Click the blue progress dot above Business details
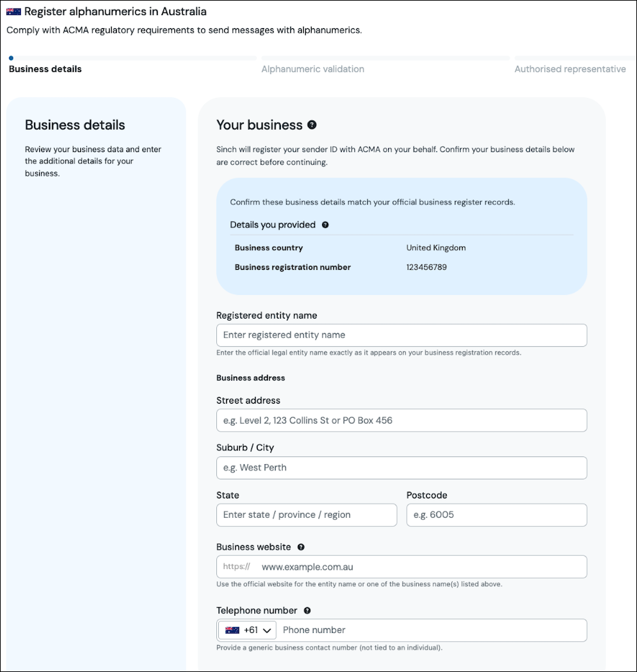This screenshot has width=637, height=672. [11, 58]
